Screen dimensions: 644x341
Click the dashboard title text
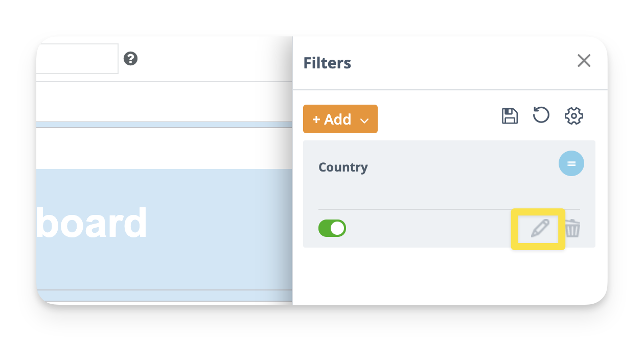pos(92,223)
